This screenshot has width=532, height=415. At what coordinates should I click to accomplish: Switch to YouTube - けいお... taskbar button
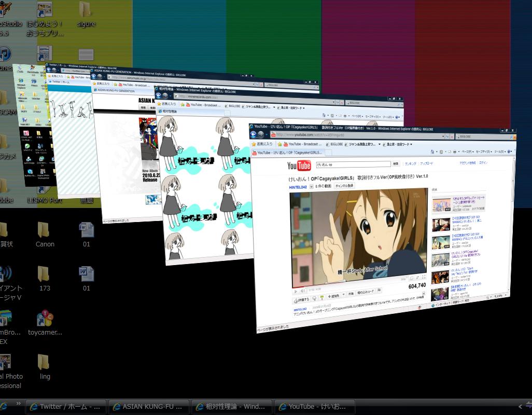click(x=315, y=407)
